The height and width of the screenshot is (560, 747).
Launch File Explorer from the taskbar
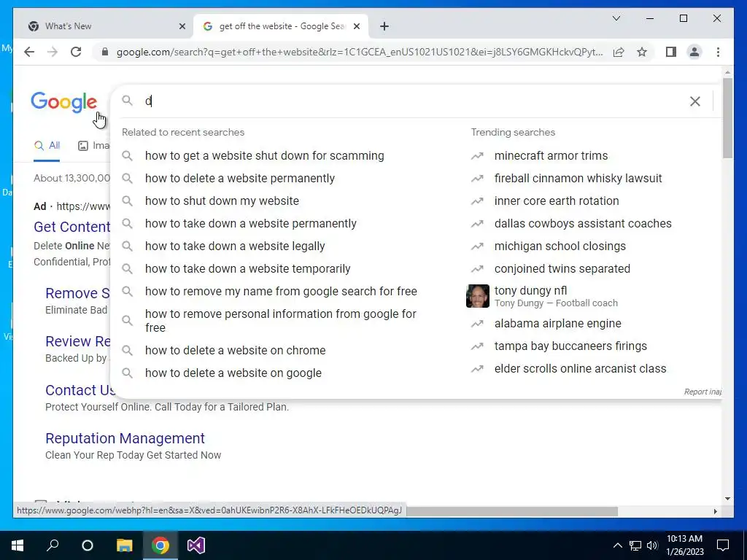coord(124,545)
